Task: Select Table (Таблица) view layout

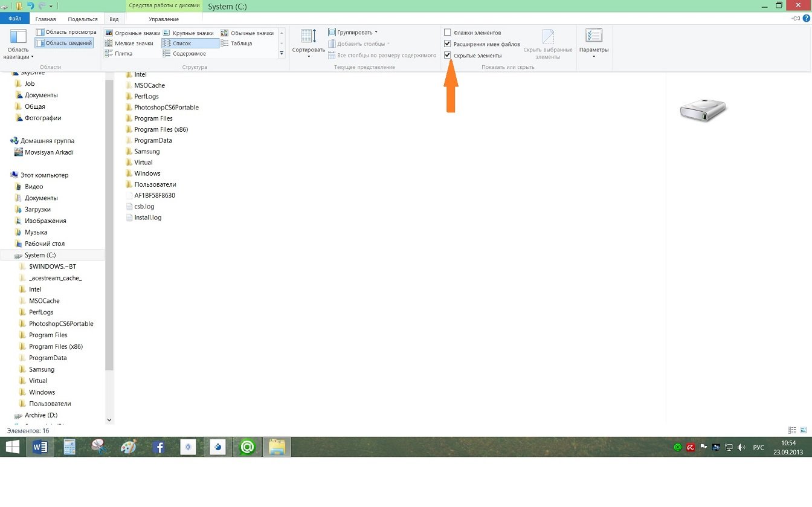Action: [240, 44]
